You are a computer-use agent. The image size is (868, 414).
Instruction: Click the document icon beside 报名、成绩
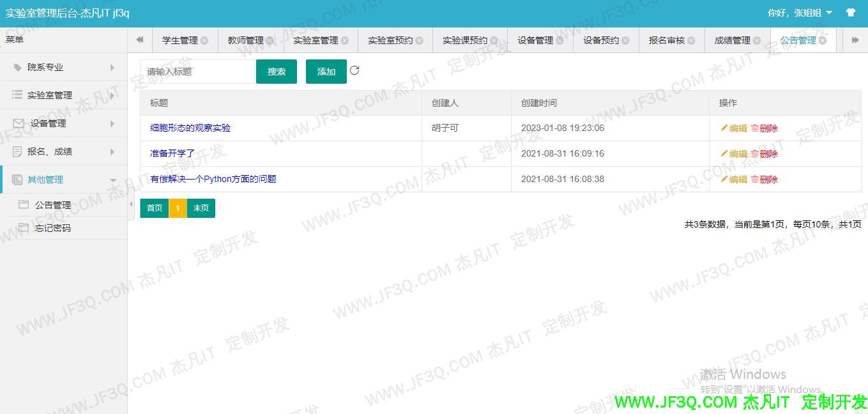(x=17, y=151)
